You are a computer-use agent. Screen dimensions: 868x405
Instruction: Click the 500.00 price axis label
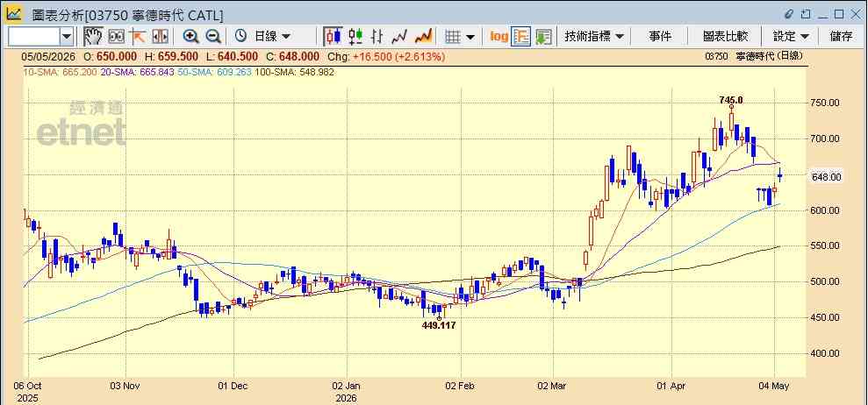(827, 281)
